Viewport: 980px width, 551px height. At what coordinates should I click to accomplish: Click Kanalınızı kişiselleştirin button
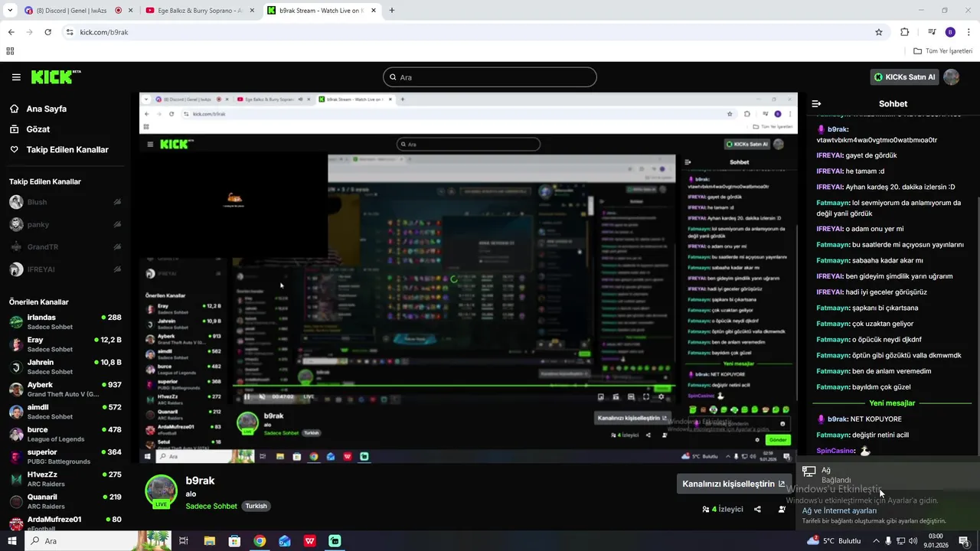pyautogui.click(x=733, y=484)
